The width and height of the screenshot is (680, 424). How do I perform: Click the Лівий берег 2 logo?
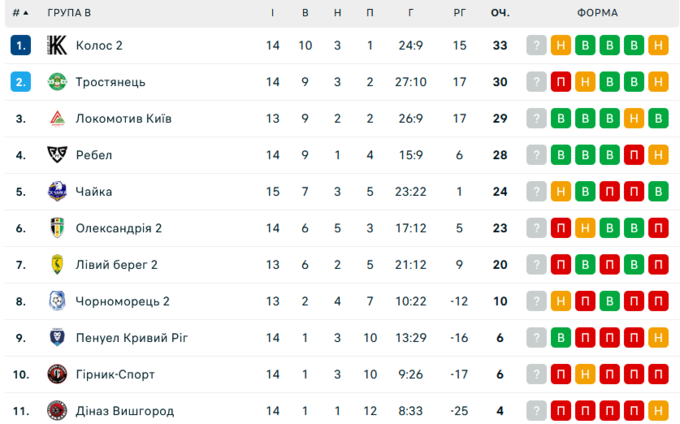(x=57, y=264)
